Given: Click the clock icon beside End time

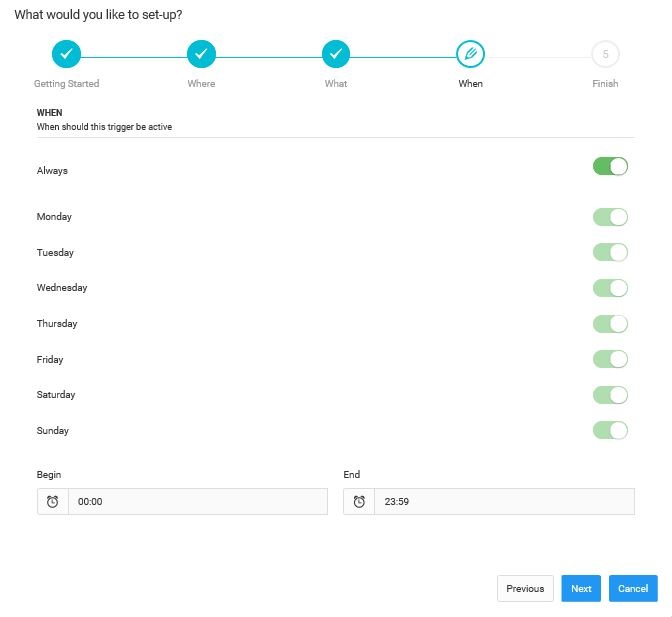Looking at the screenshot, I should tap(359, 502).
